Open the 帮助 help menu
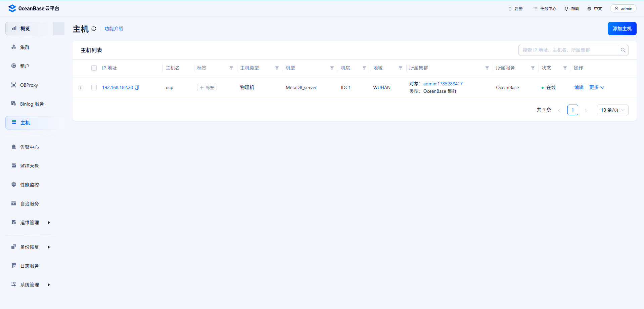The height and width of the screenshot is (309, 644). coord(572,9)
